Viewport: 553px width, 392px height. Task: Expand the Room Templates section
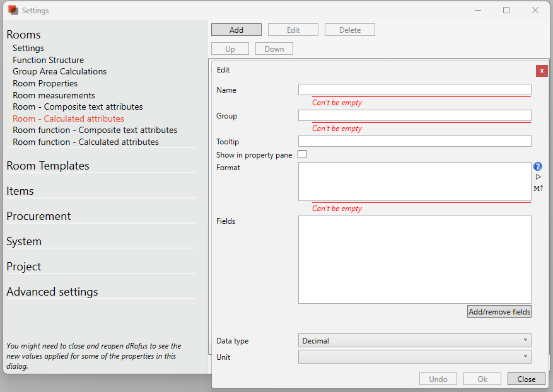(x=48, y=166)
